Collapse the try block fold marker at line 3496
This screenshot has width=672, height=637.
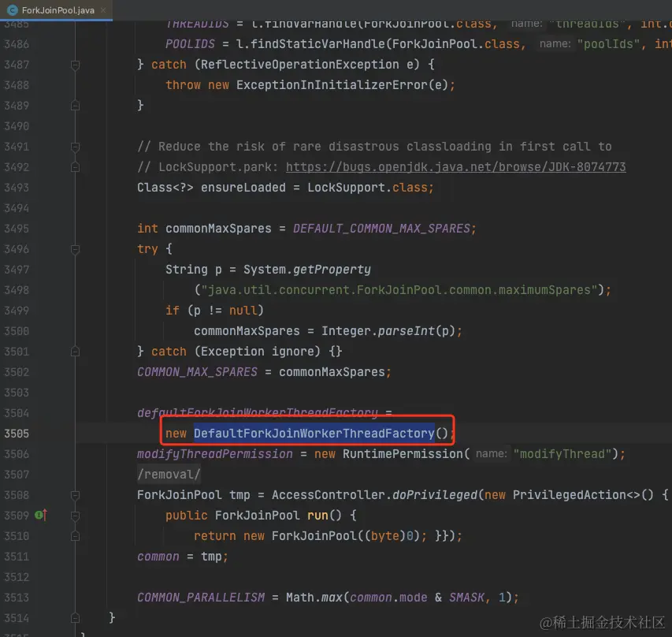[75, 249]
